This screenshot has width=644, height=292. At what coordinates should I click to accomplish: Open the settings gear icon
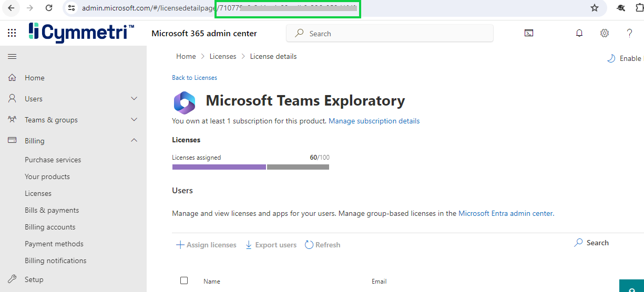point(605,33)
